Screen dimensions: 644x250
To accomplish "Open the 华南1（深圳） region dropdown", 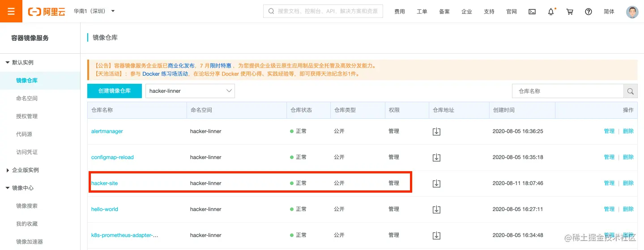I will click(x=94, y=11).
